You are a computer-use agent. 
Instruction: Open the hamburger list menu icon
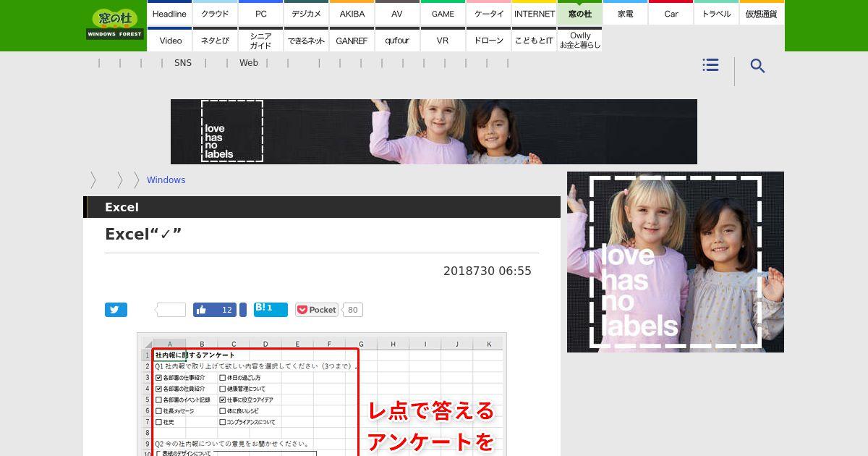(x=710, y=65)
